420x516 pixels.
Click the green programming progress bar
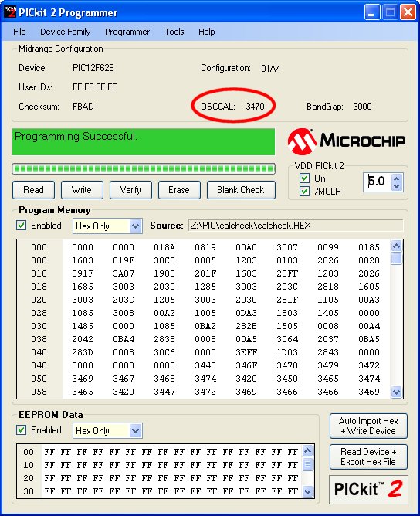coord(144,169)
